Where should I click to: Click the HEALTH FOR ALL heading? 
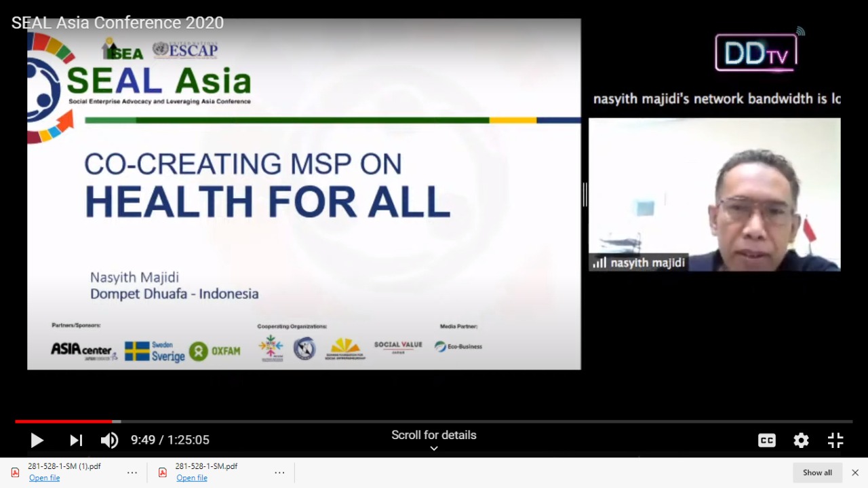(268, 202)
